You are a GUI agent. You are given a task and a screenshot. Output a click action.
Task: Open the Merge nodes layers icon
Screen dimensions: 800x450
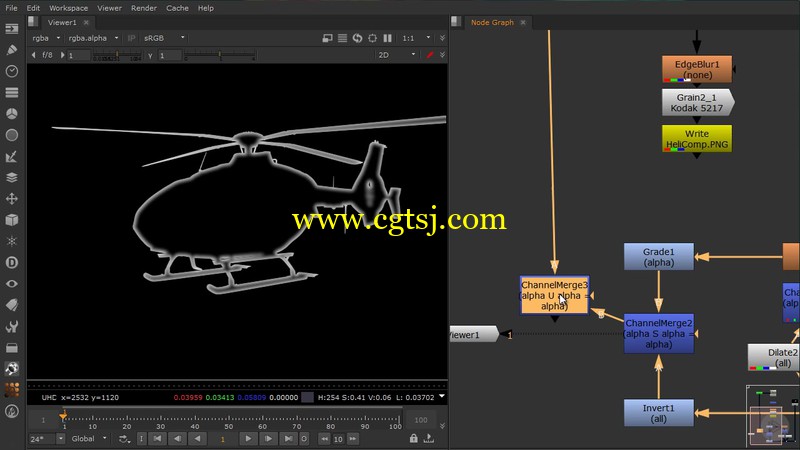[11, 178]
